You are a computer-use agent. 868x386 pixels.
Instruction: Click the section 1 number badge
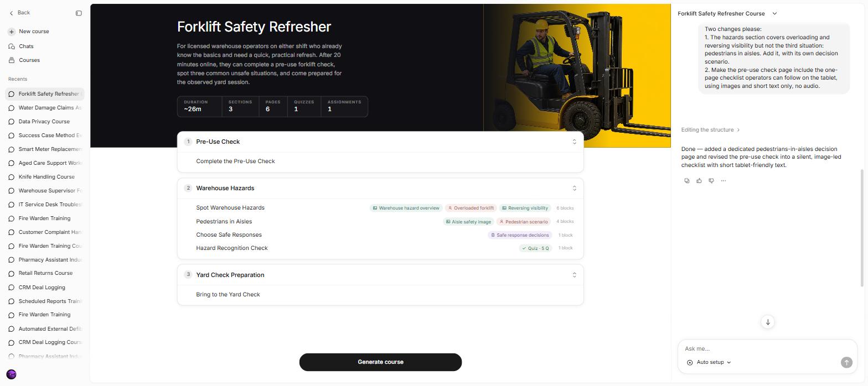(x=188, y=142)
